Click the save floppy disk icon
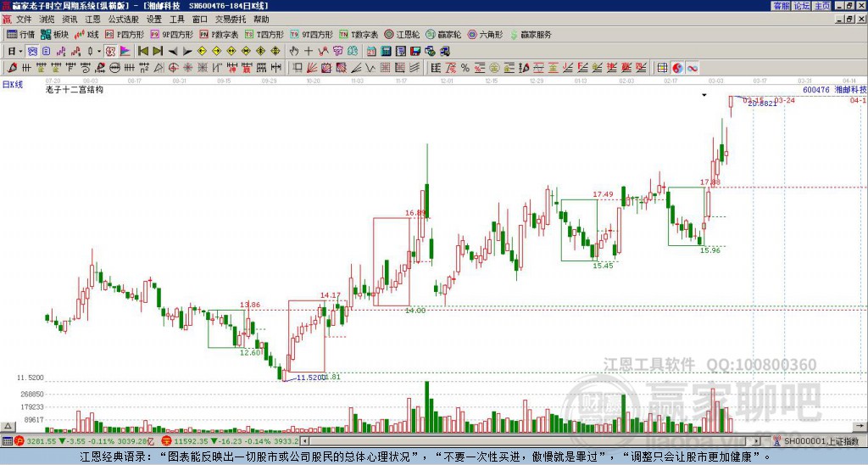Viewport: 868px width, 465px height. (x=415, y=52)
